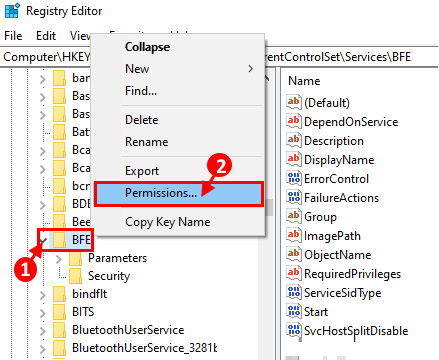
Task: Select the Parameters tree item
Action: (x=117, y=258)
